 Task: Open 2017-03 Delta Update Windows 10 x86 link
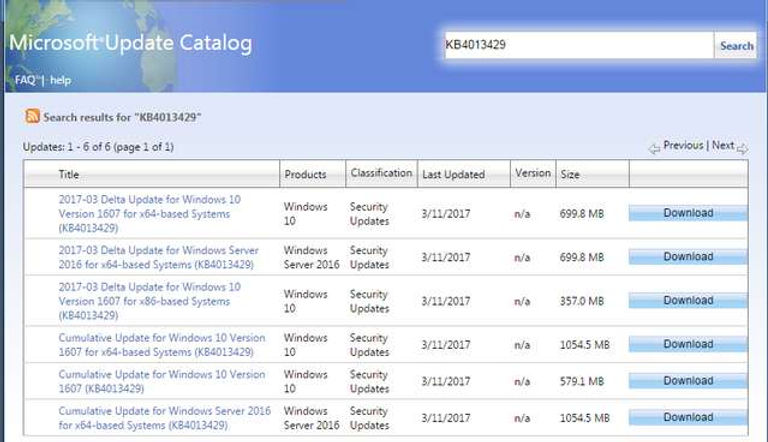point(149,301)
